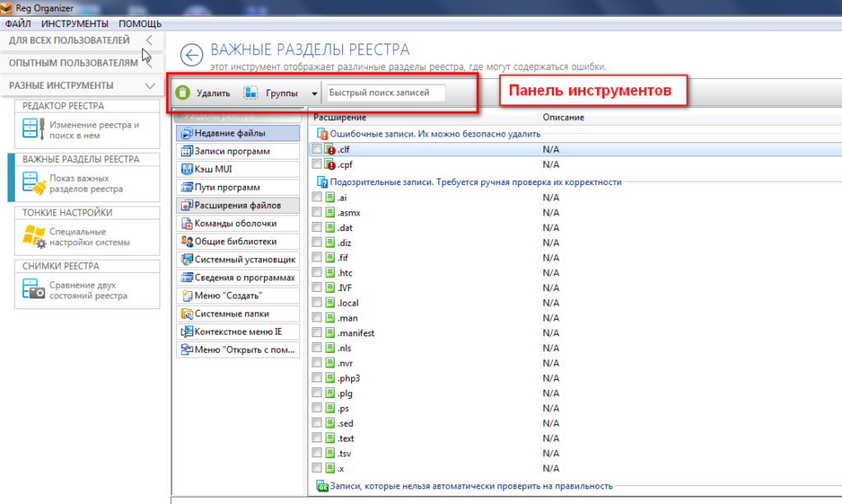Click the Быстрый поиск записей field
842x504 pixels.
pos(386,93)
